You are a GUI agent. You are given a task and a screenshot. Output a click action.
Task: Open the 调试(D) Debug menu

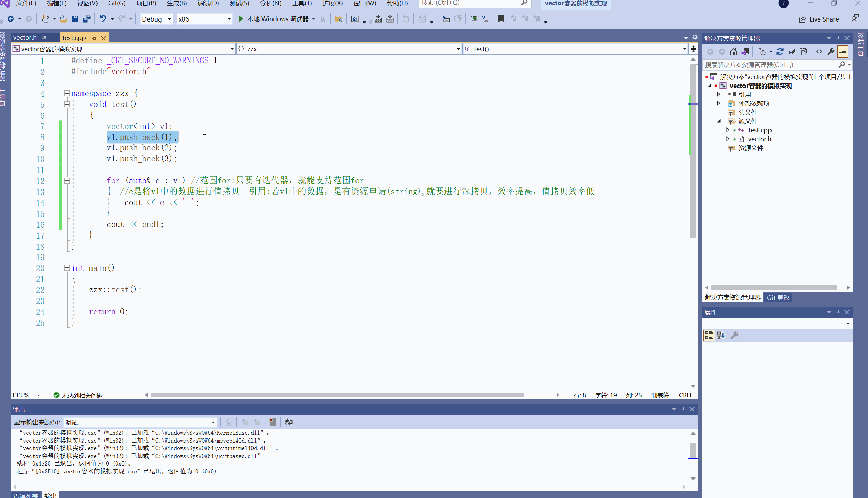[x=208, y=3]
